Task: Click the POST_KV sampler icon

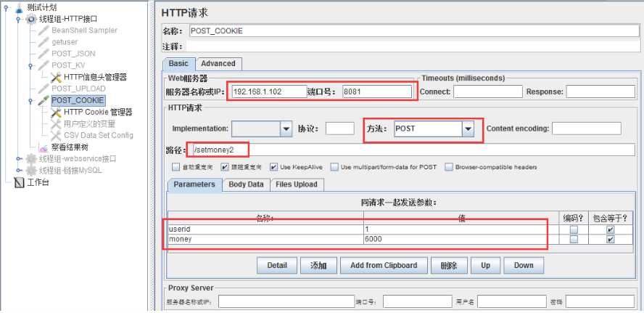Action: tap(44, 65)
